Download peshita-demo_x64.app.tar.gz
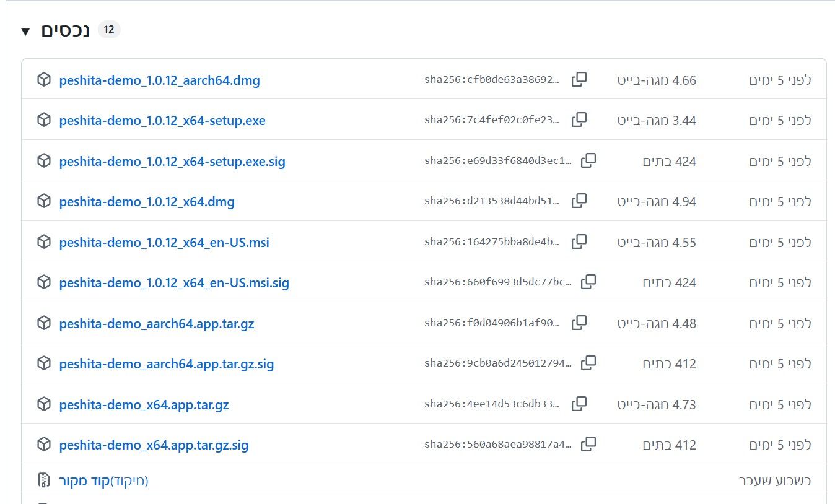The image size is (835, 504). coord(144,405)
